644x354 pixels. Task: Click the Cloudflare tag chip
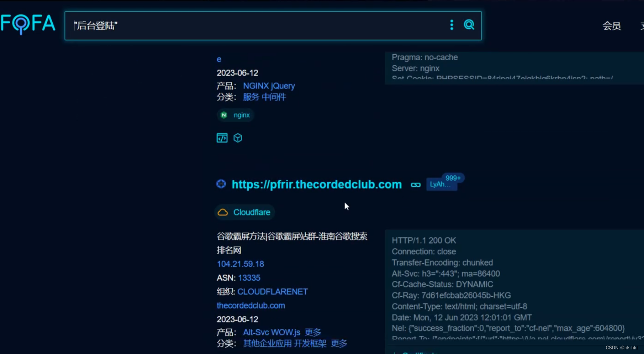[x=245, y=212]
